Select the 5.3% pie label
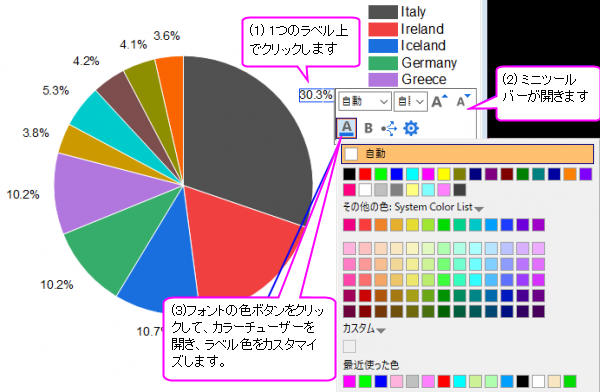The width and height of the screenshot is (600, 392). [56, 91]
